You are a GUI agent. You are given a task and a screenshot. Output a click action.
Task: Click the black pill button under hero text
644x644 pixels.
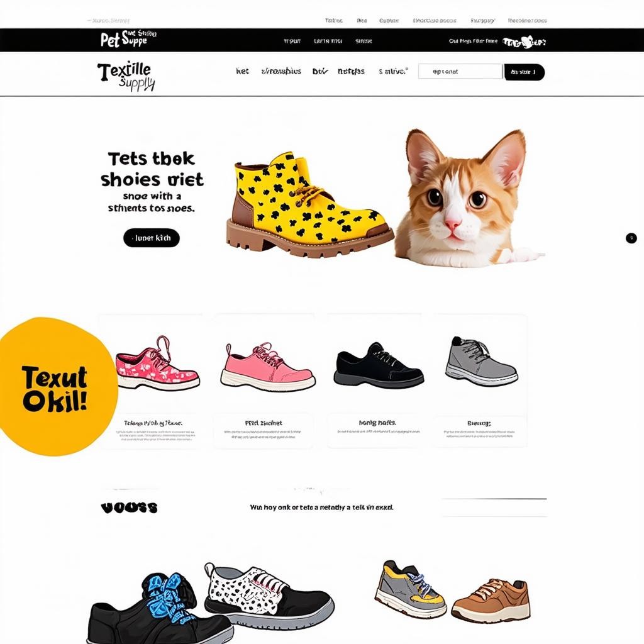point(152,238)
